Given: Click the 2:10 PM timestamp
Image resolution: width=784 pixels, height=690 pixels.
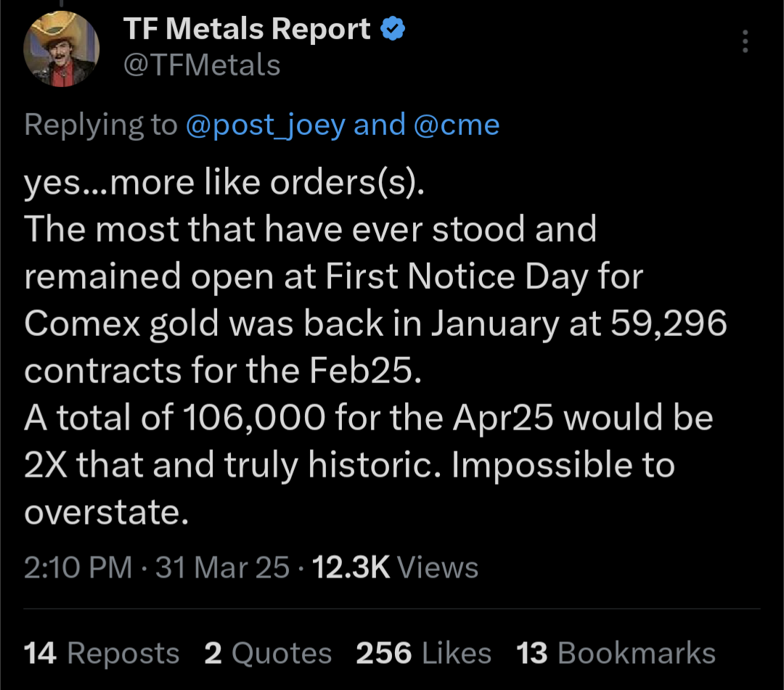Looking at the screenshot, I should [78, 567].
